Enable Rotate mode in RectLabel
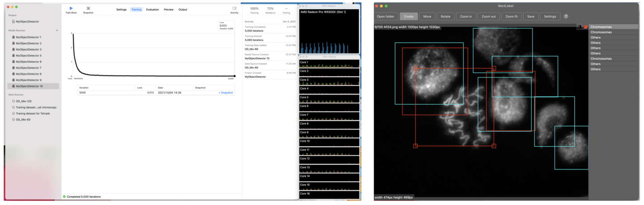Viewport: 644px width, 205px height. pos(445,17)
